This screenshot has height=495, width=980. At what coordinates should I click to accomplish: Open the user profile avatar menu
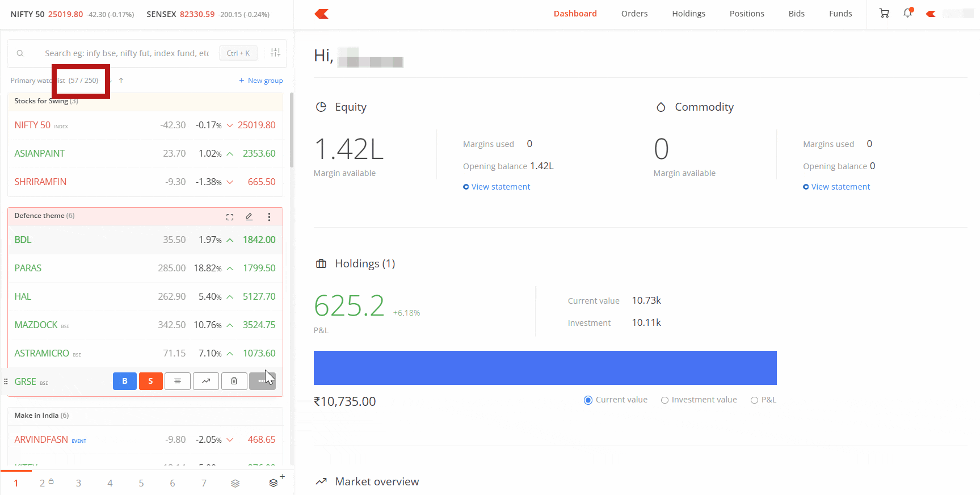point(931,14)
